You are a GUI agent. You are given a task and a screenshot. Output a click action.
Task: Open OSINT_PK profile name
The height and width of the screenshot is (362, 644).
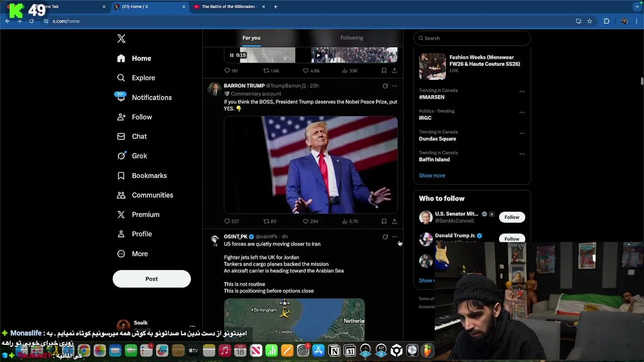coord(235,237)
